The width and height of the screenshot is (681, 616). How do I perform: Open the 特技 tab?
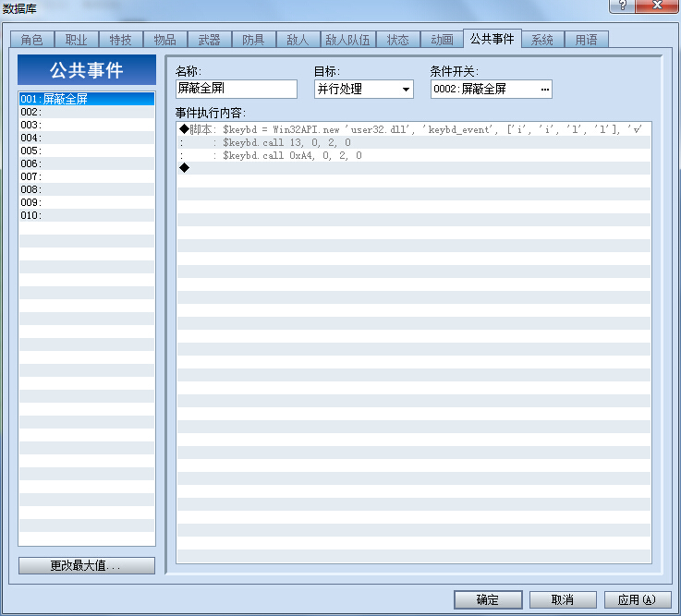point(121,40)
